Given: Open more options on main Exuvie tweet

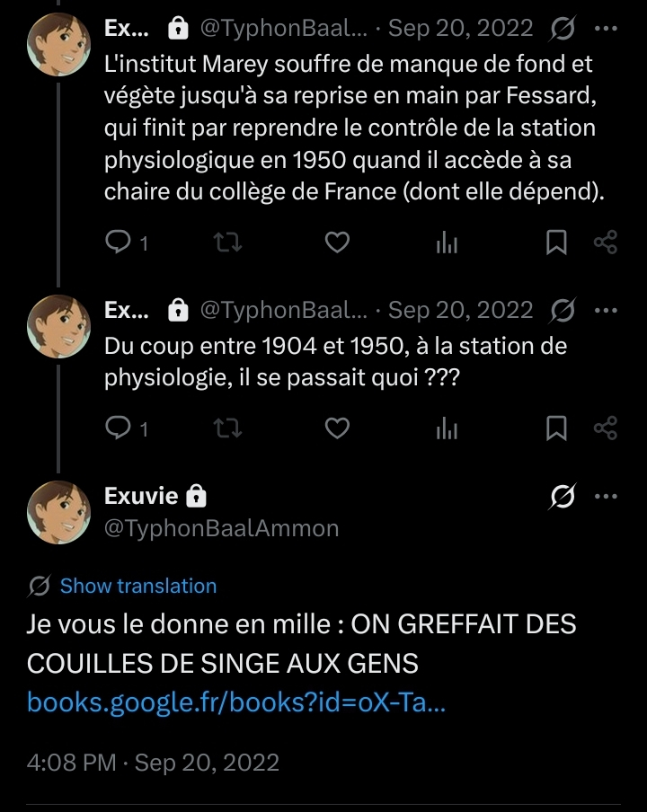Looking at the screenshot, I should pyautogui.click(x=607, y=497).
